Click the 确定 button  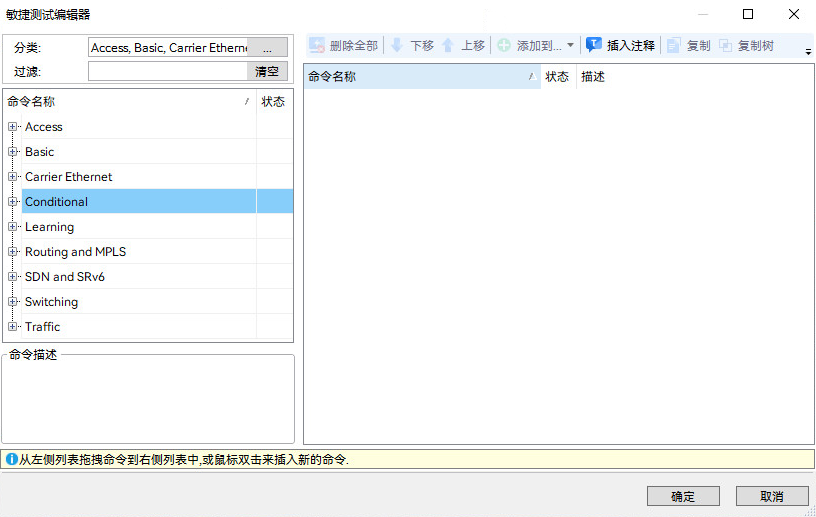(683, 496)
